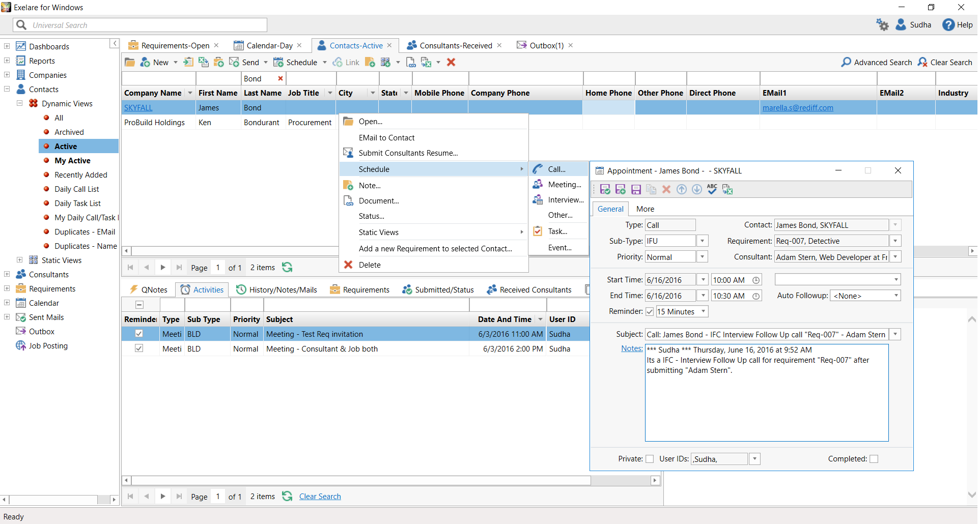Open the Requirement Req-007 dropdown
The image size is (980, 524).
pos(895,241)
